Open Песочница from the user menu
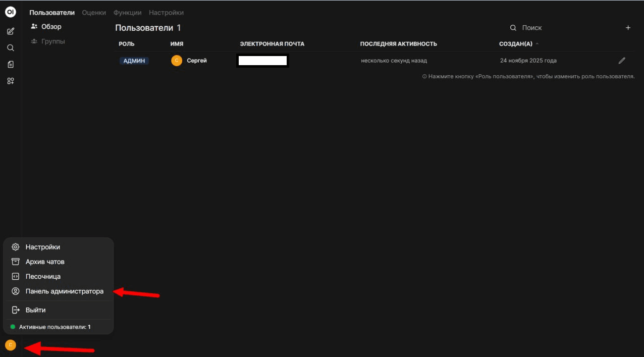644x357 pixels. [43, 276]
